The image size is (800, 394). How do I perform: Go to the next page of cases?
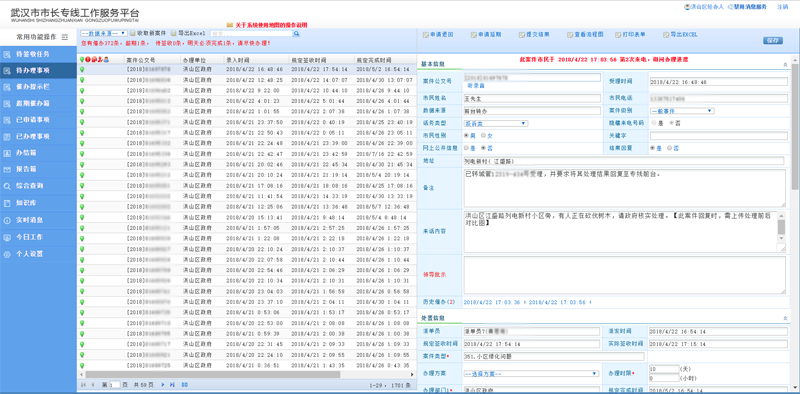click(163, 384)
